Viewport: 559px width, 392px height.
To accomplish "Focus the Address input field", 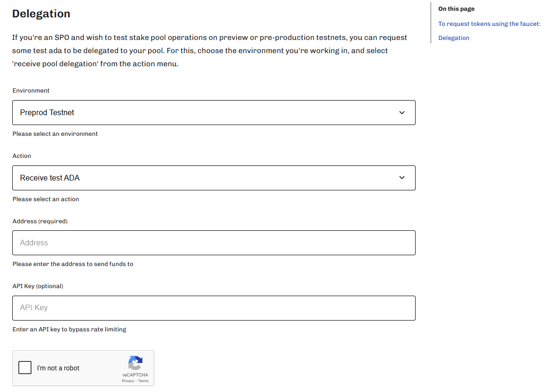I will 213,243.
